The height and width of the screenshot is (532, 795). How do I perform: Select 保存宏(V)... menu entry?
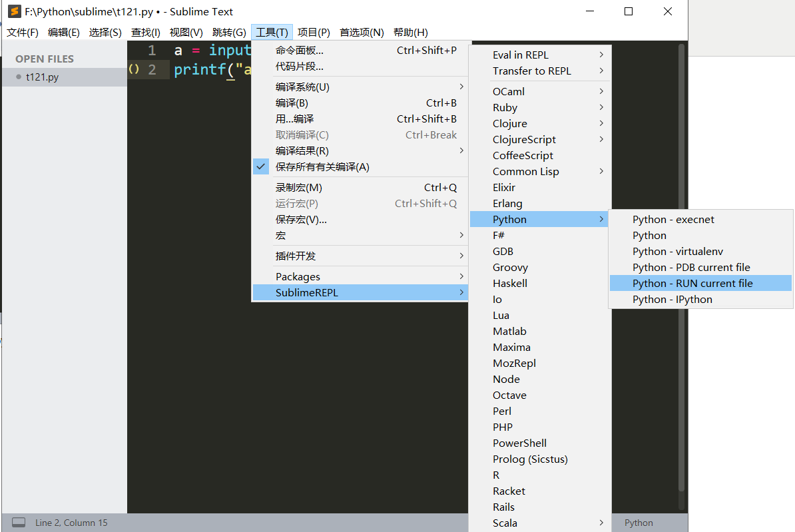[360, 220]
